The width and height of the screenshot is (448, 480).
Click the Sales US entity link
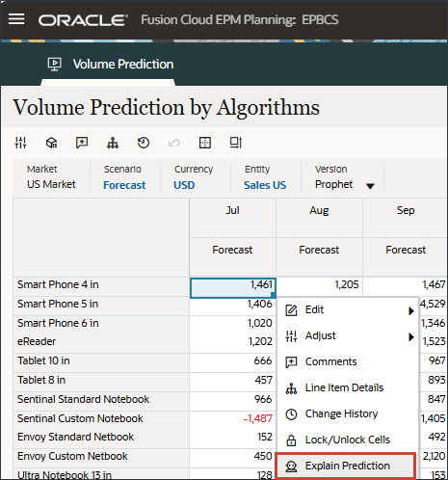coord(265,185)
